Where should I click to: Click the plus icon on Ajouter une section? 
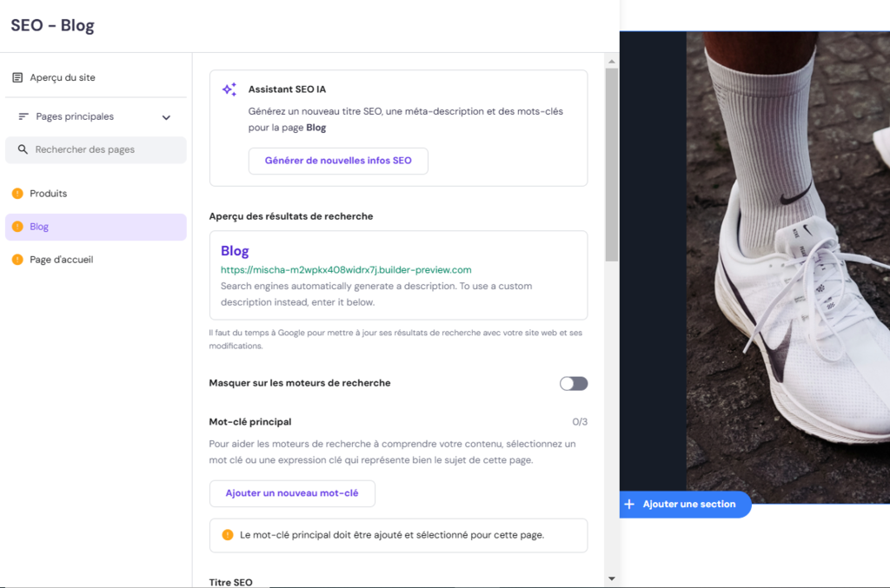click(x=628, y=504)
